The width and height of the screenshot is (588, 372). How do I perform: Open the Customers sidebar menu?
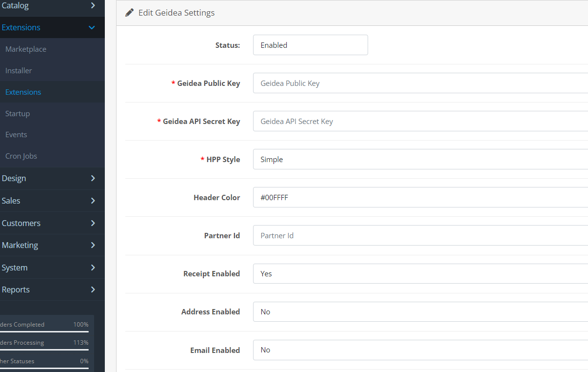click(x=21, y=223)
